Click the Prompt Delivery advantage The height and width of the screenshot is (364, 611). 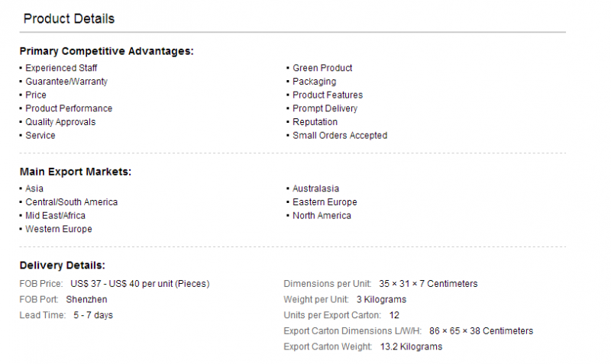325,108
